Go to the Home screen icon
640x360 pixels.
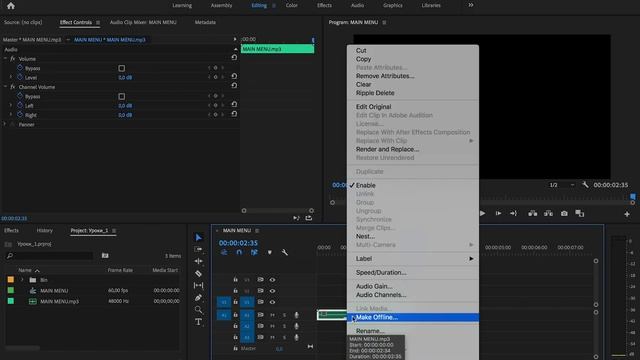(x=11, y=6)
